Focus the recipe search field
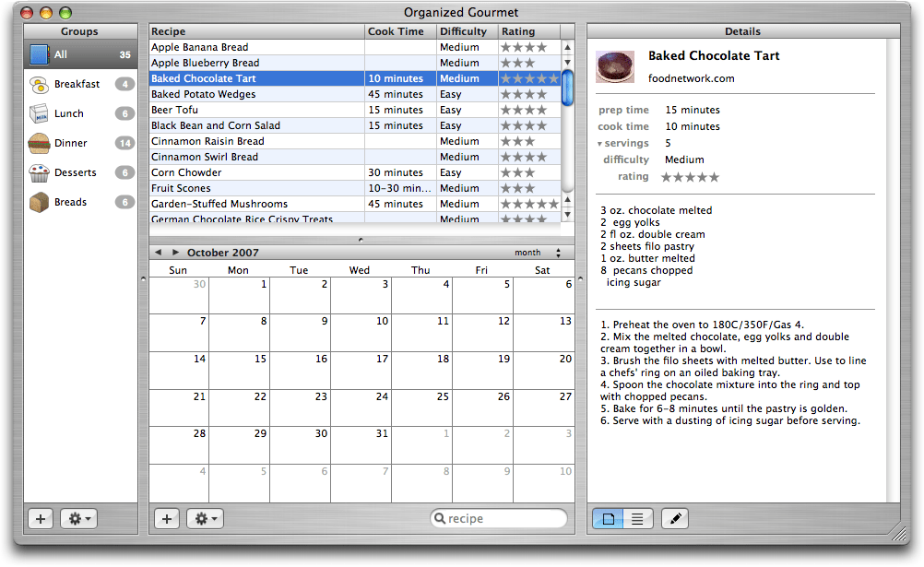The width and height of the screenshot is (924, 567). pos(499,519)
